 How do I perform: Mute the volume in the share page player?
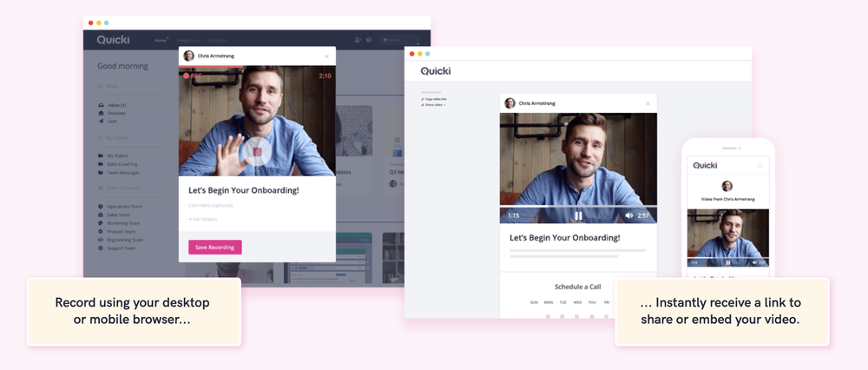click(628, 215)
